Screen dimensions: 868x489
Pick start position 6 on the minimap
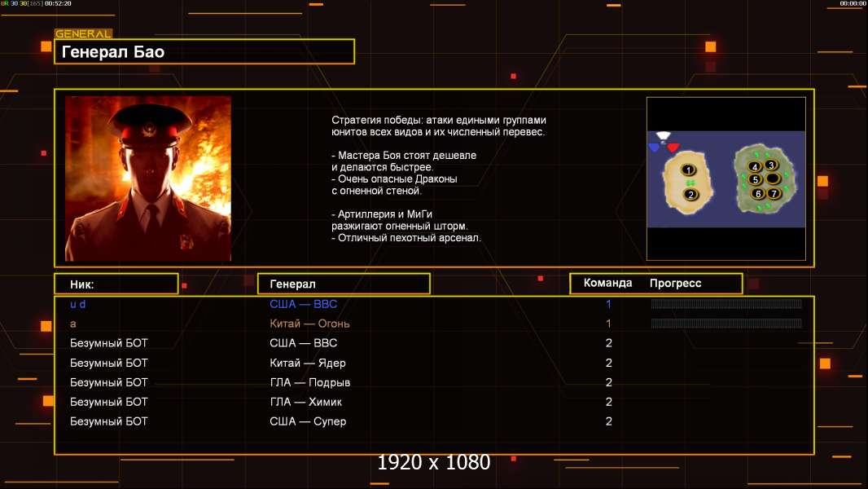click(758, 193)
